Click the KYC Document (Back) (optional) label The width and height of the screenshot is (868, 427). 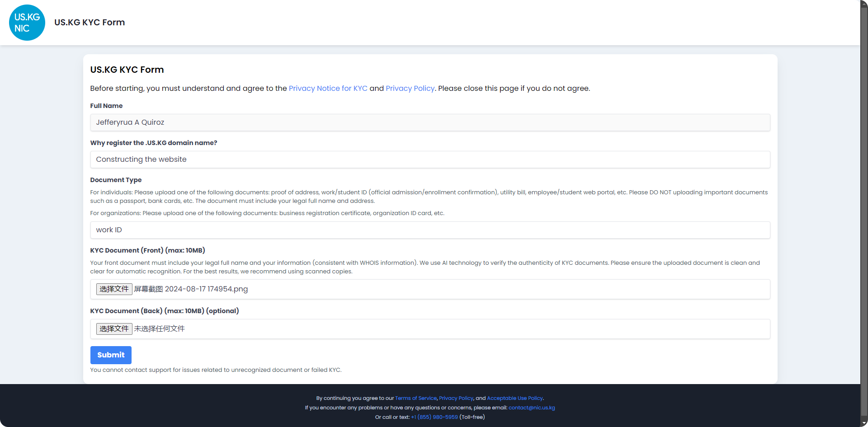165,311
